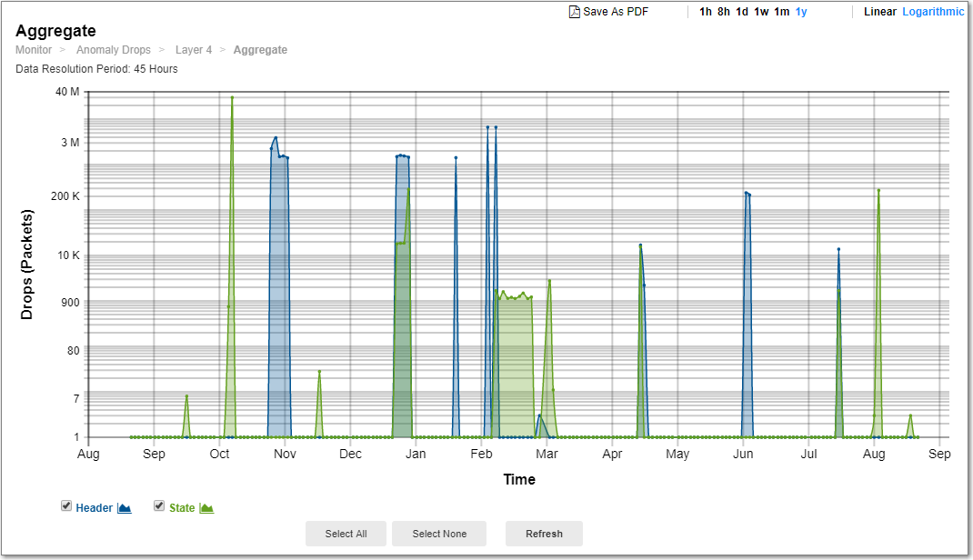Click the State peak data point in August
This screenshot has height=560, width=973.
pyautogui.click(x=878, y=190)
